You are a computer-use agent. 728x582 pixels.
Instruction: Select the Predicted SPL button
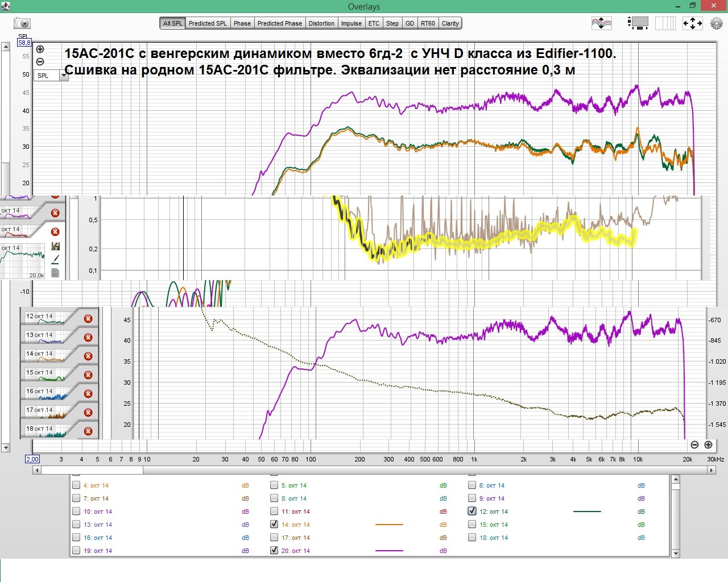click(208, 23)
